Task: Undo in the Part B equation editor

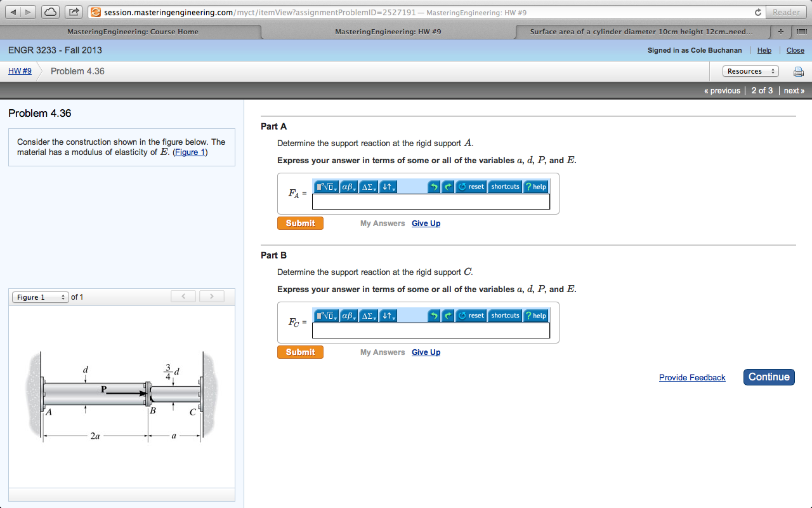Action: click(434, 316)
